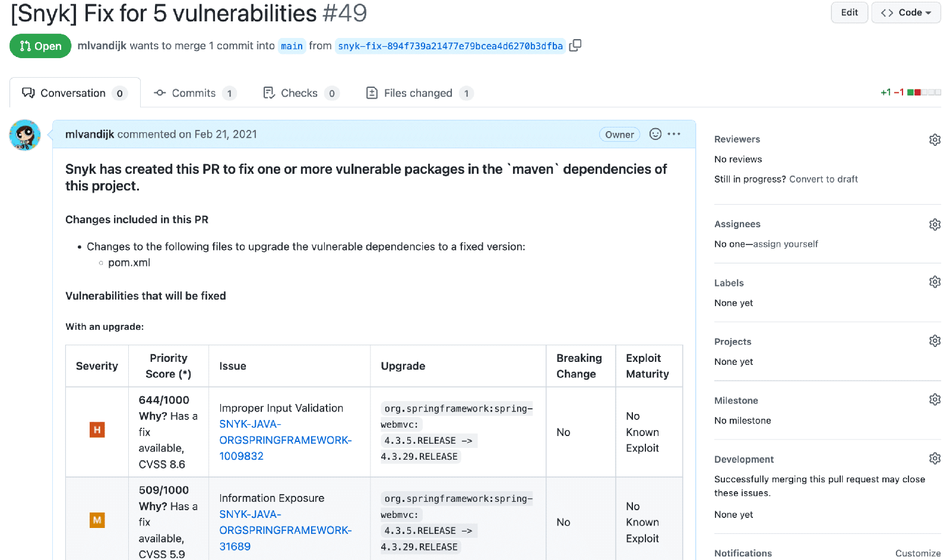Click the Edit title button
The height and width of the screenshot is (560, 950).
pyautogui.click(x=849, y=12)
